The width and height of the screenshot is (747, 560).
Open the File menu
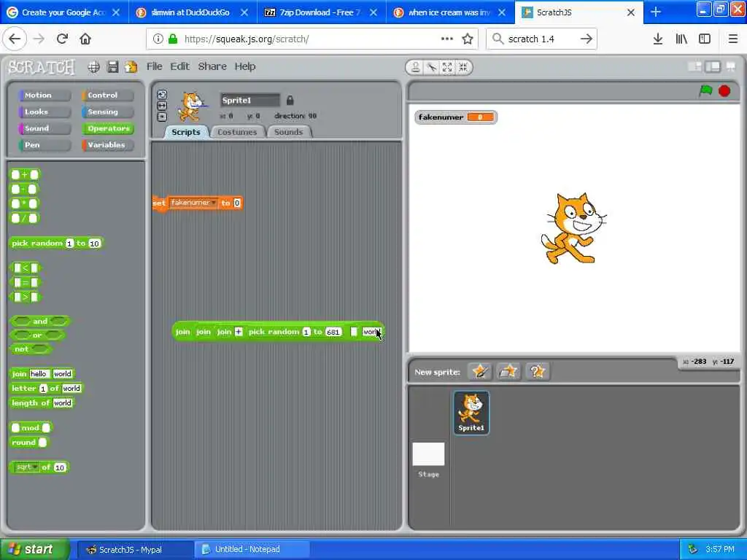pos(155,66)
